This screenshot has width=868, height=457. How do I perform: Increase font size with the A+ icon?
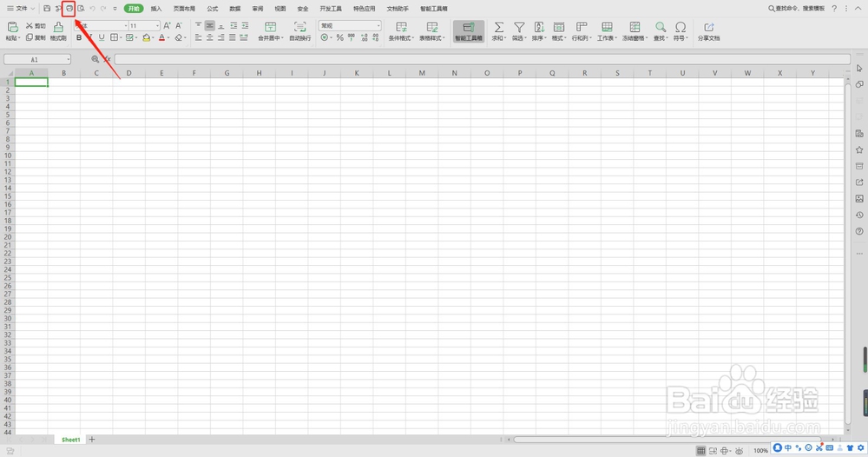[168, 25]
